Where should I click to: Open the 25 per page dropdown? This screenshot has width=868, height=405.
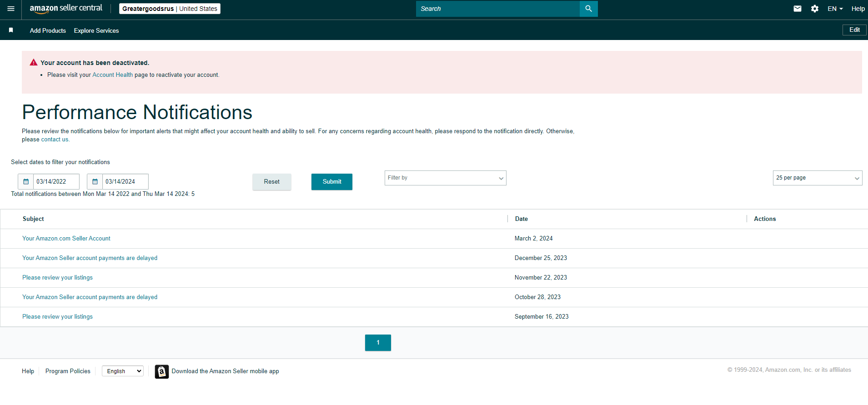[x=818, y=178]
